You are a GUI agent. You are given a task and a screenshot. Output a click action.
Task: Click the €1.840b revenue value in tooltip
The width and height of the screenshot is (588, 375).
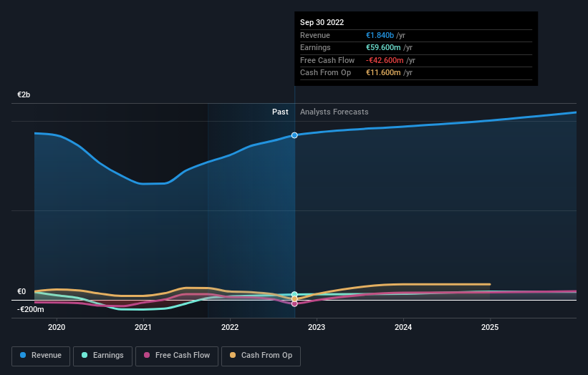[380, 35]
